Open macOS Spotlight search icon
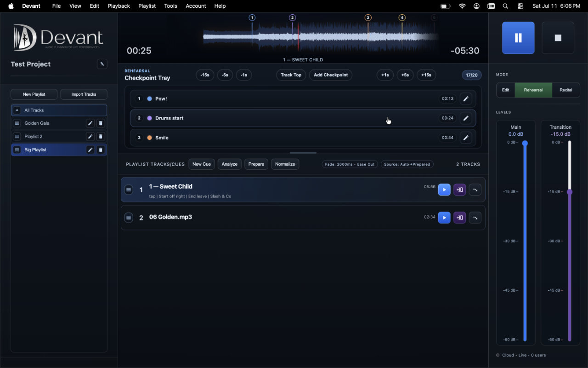 click(505, 6)
